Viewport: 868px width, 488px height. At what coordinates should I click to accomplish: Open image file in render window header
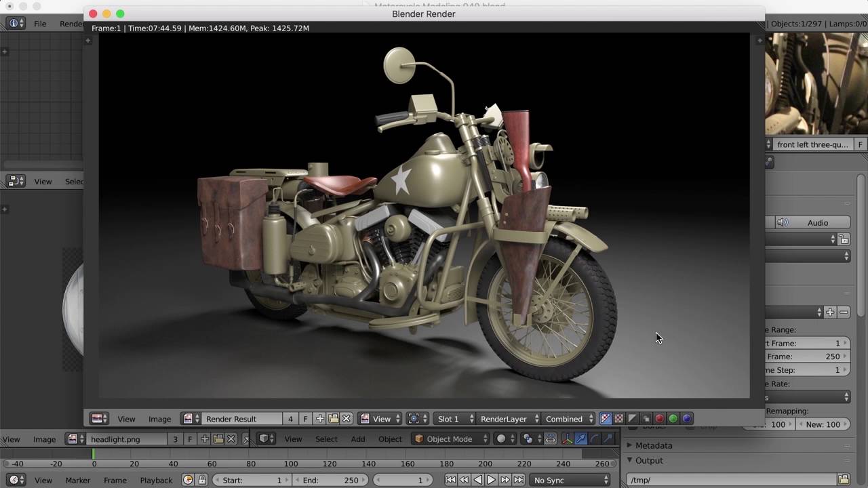pyautogui.click(x=333, y=419)
